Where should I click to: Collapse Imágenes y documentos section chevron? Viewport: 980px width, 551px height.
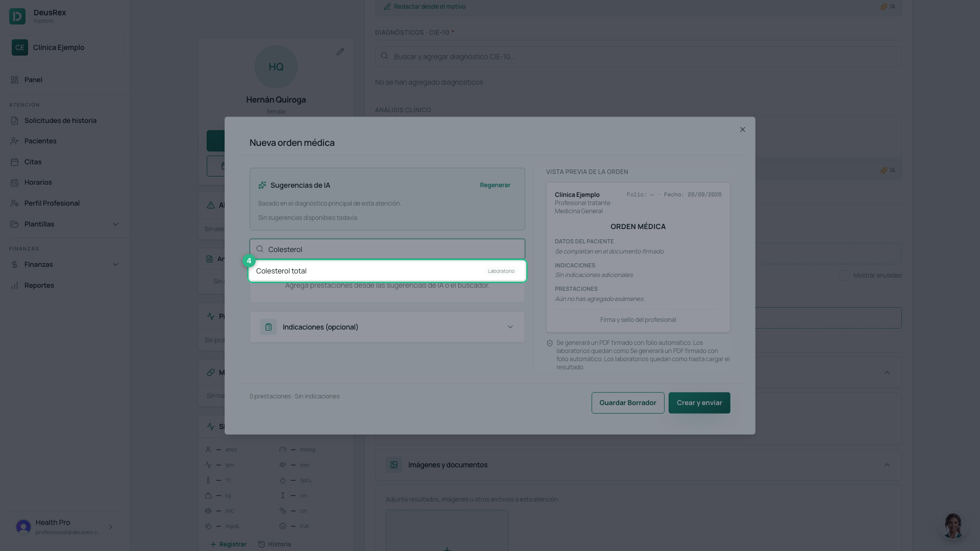(887, 465)
